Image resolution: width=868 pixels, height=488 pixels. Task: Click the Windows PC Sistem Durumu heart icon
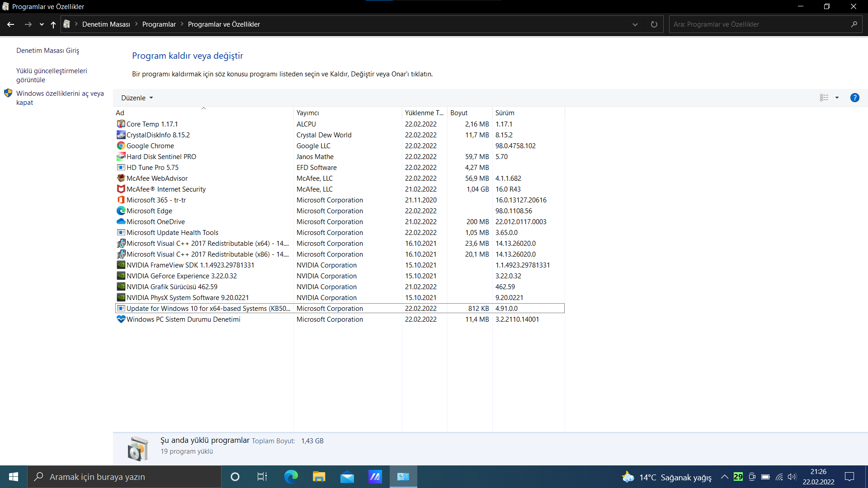pyautogui.click(x=121, y=319)
